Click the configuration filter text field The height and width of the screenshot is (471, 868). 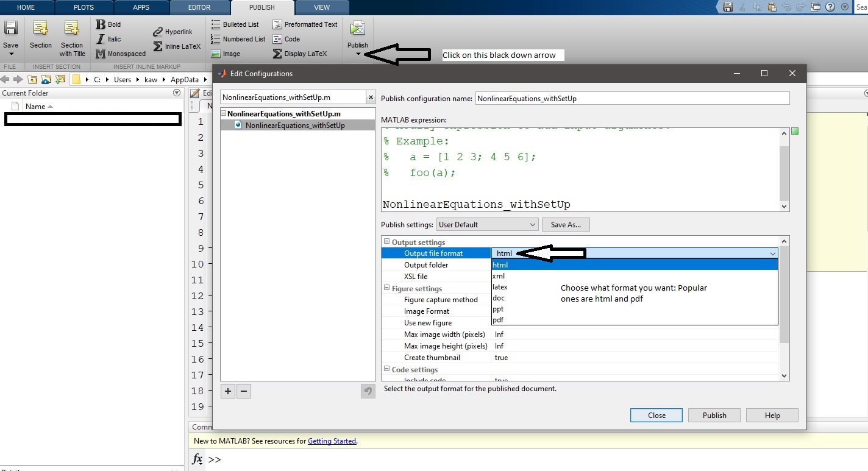293,97
